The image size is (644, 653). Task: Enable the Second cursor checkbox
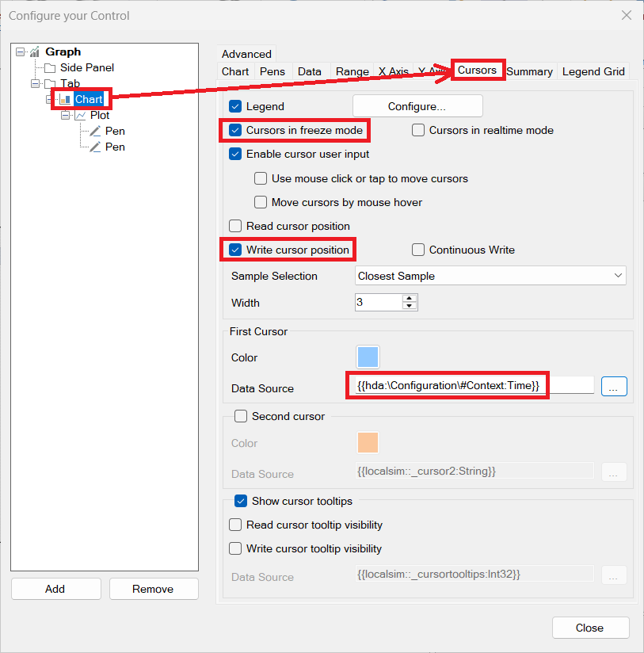(241, 416)
